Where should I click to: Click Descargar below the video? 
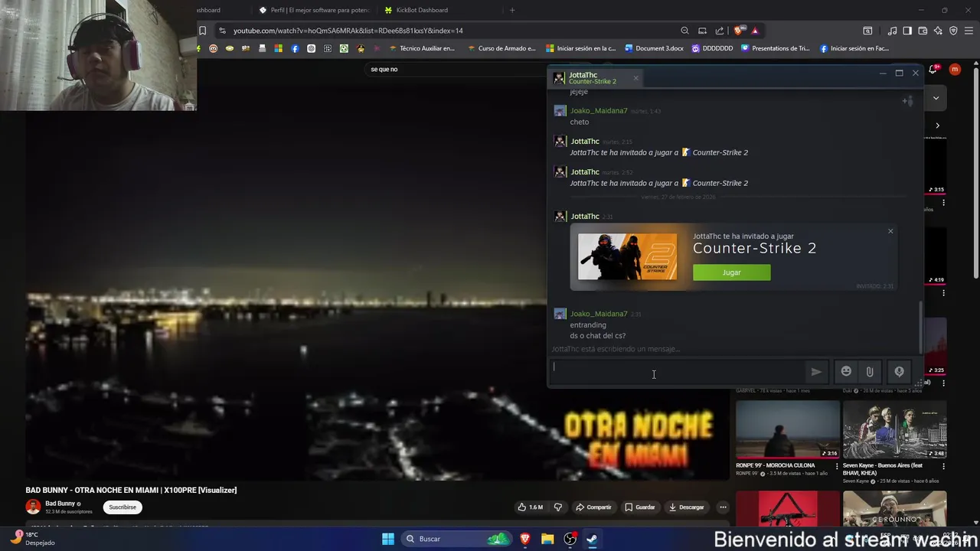tap(686, 507)
